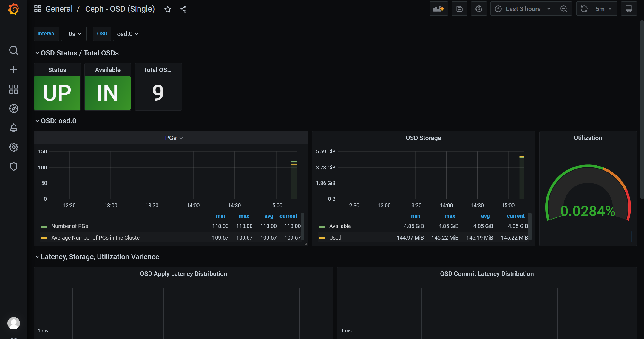Open the Interval 10s dropdown
This screenshot has height=339, width=644.
(73, 34)
